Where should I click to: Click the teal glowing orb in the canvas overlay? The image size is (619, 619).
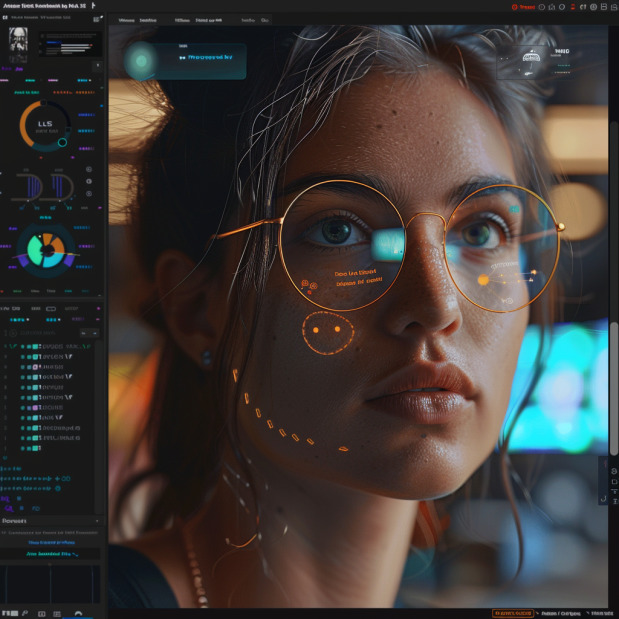tap(141, 61)
